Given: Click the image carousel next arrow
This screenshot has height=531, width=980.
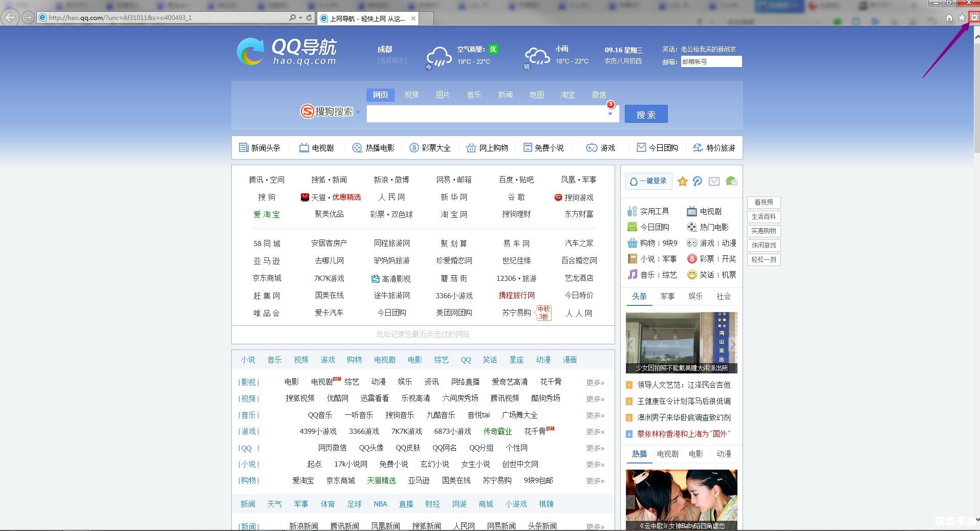Looking at the screenshot, I should click(732, 344).
